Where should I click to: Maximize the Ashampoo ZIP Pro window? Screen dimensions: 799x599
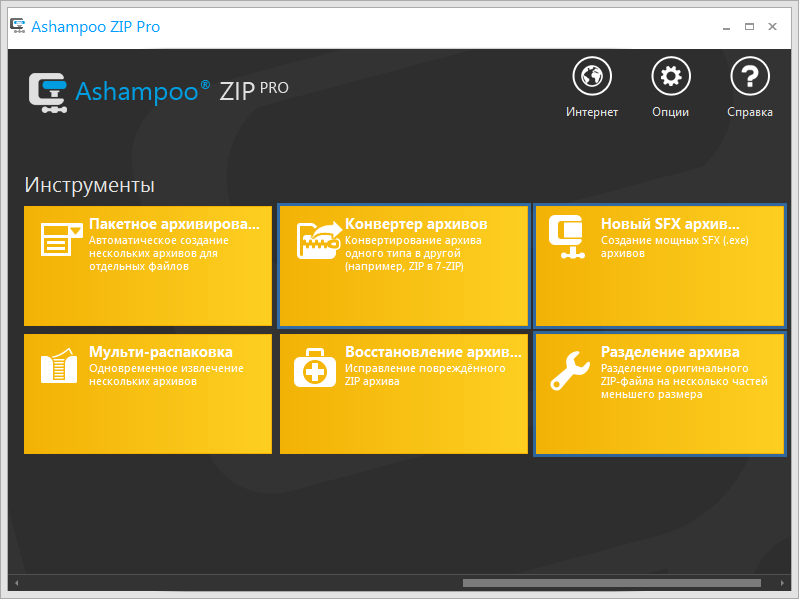coord(749,26)
